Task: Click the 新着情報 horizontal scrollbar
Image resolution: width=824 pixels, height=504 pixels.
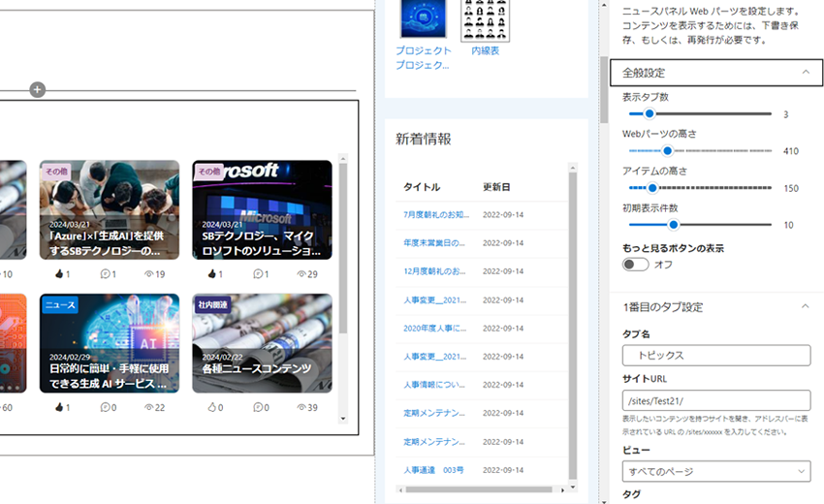Action: tap(479, 489)
